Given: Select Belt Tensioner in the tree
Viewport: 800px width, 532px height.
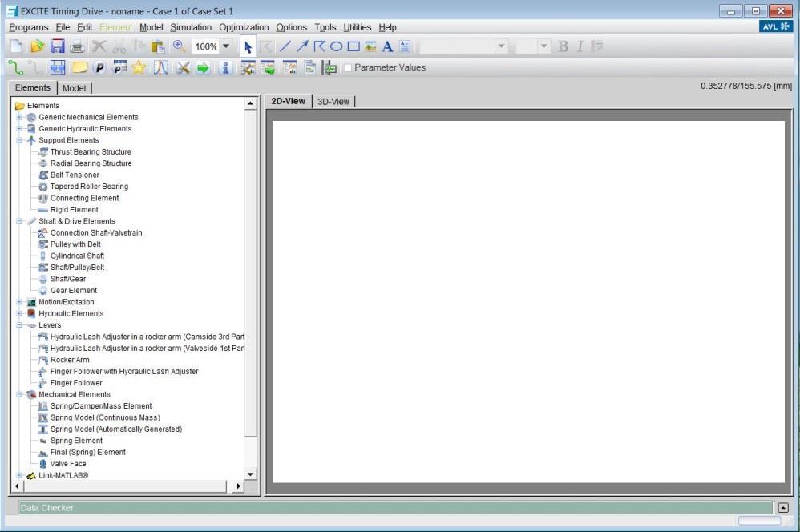Looking at the screenshot, I should (x=75, y=175).
